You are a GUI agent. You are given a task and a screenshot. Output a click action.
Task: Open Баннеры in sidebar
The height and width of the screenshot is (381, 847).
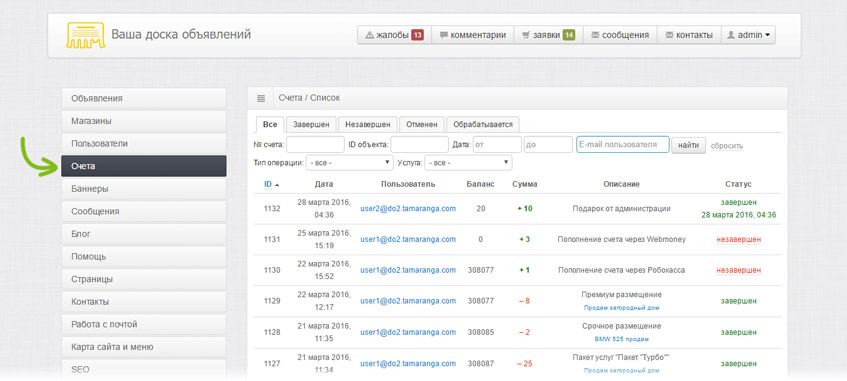[x=144, y=189]
